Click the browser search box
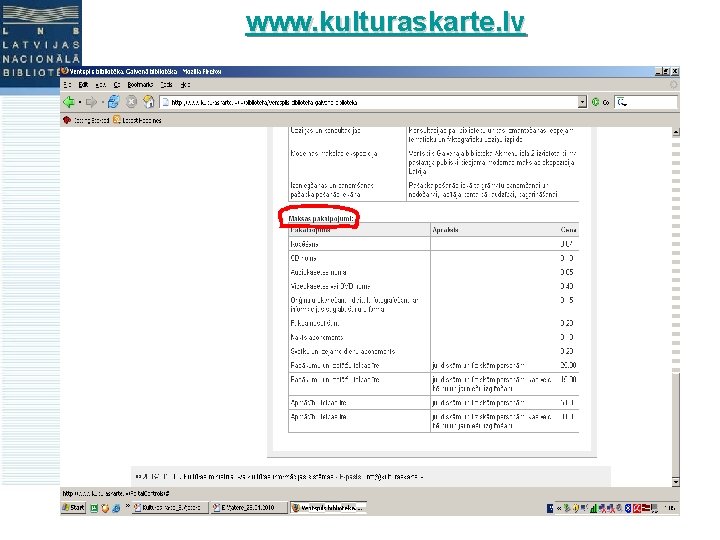This screenshot has height=540, width=720. tap(646, 102)
